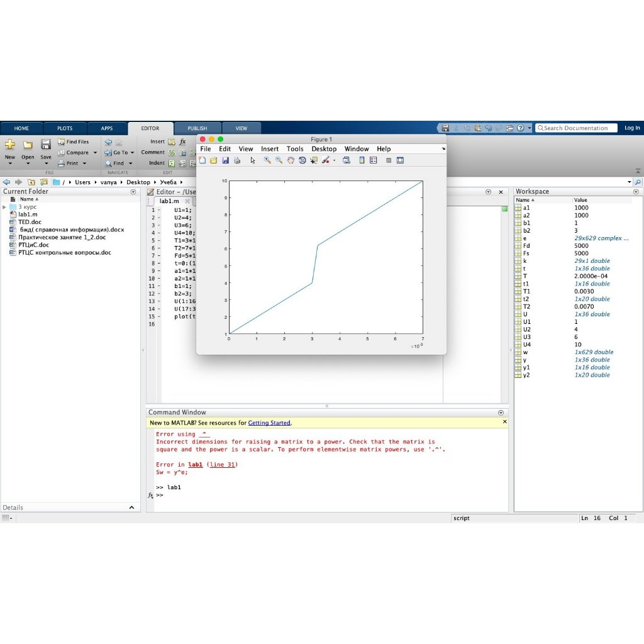
Task: Open the Insert menu in Figure 1
Action: (269, 148)
